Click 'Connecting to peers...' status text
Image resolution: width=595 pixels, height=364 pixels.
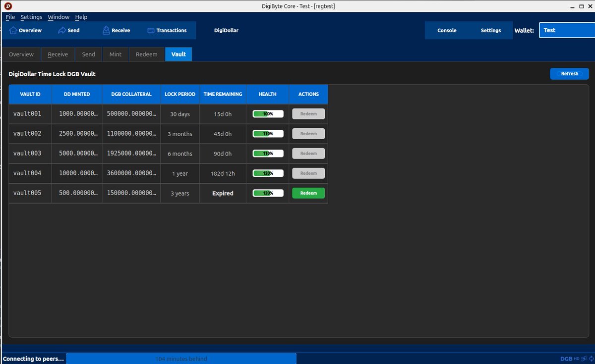34,359
